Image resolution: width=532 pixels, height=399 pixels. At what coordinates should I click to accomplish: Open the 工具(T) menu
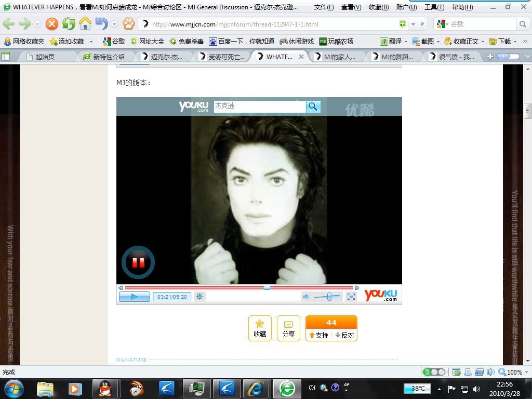tap(434, 7)
